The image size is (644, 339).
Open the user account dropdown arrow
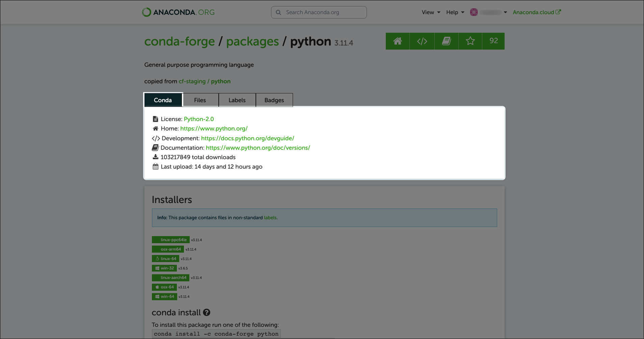click(505, 12)
